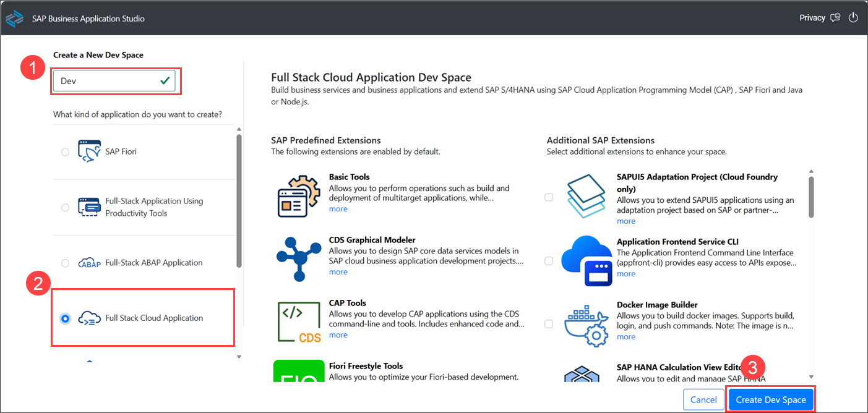Click the Full Stack Cloud Application Dev Space heading

point(371,77)
